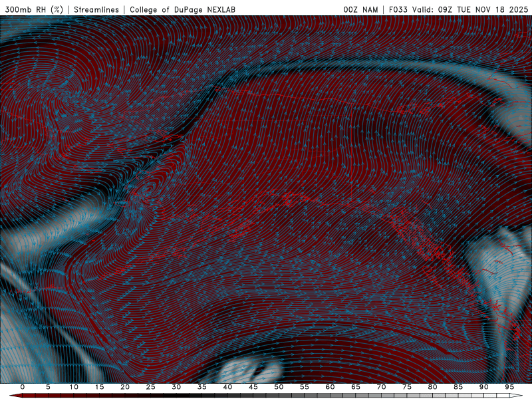Click the '95' colorbar tick label

click(509, 387)
